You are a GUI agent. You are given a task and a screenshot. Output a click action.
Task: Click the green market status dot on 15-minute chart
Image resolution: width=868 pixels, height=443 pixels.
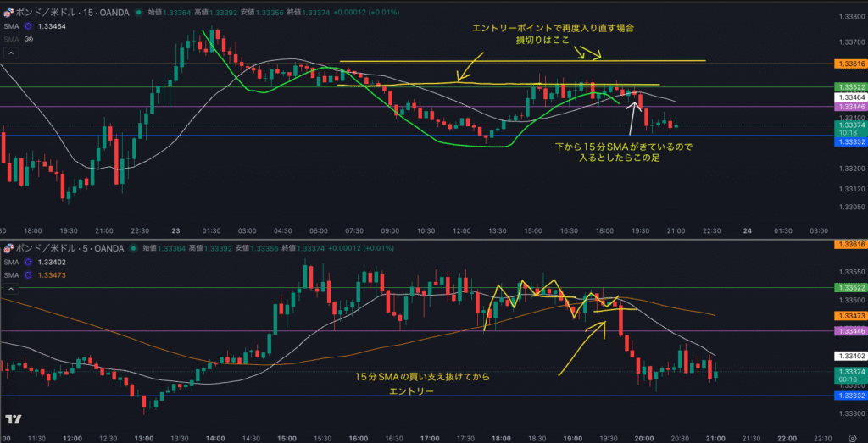pos(137,12)
